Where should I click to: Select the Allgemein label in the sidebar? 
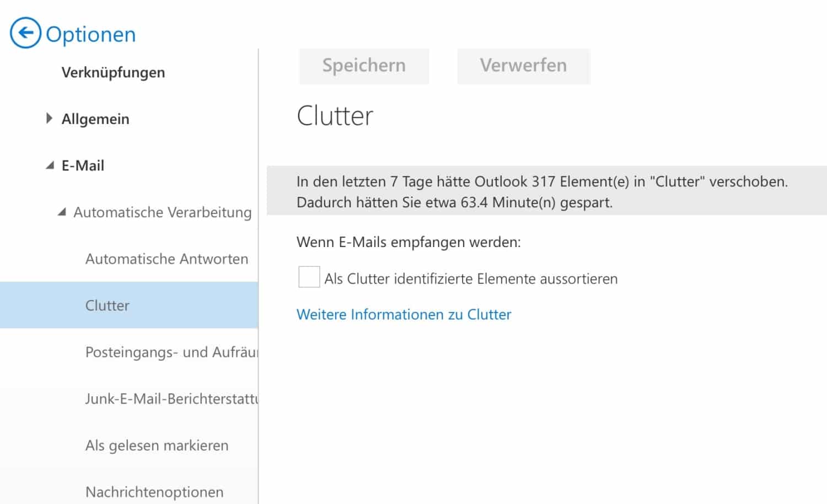coord(95,119)
